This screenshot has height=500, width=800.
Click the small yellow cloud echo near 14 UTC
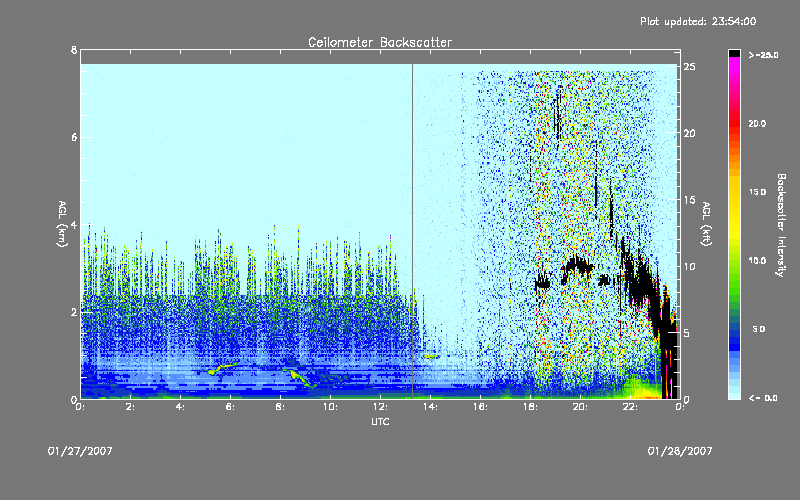431,356
